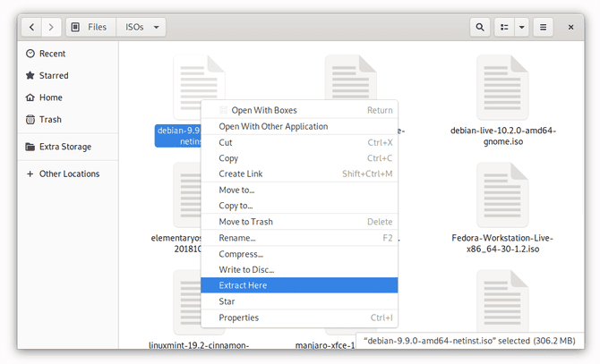Choose Move to... from context menu
Image resolution: width=600 pixels, height=364 pixels.
[299, 190]
